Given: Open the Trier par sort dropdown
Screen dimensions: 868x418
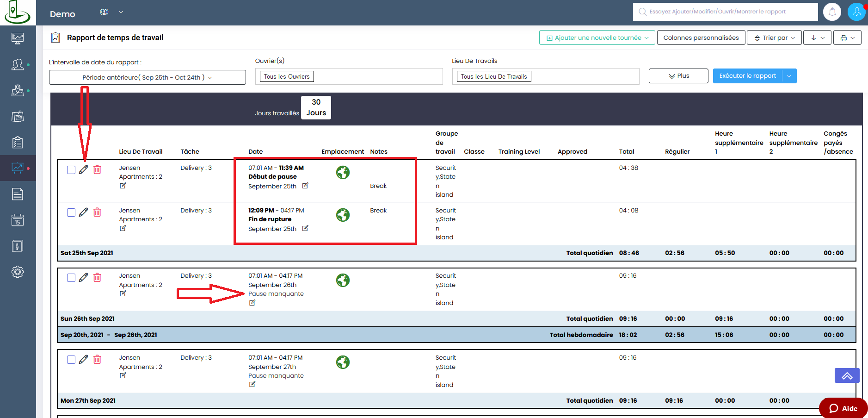Looking at the screenshot, I should (x=774, y=38).
